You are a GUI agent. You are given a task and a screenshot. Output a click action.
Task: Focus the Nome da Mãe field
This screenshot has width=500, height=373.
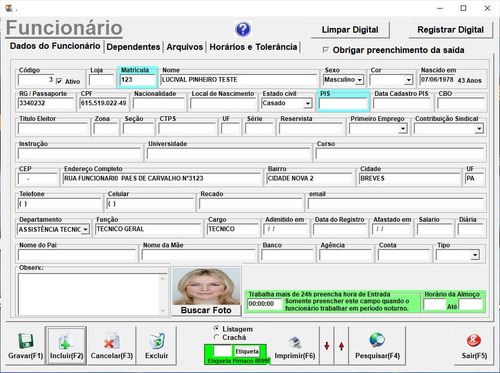pyautogui.click(x=199, y=255)
